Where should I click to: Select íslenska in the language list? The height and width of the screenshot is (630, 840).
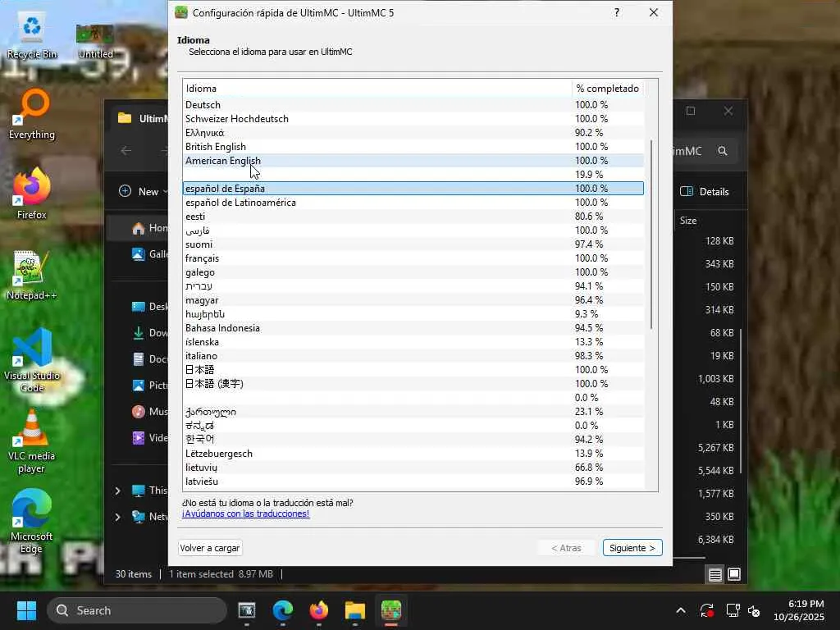(x=413, y=341)
